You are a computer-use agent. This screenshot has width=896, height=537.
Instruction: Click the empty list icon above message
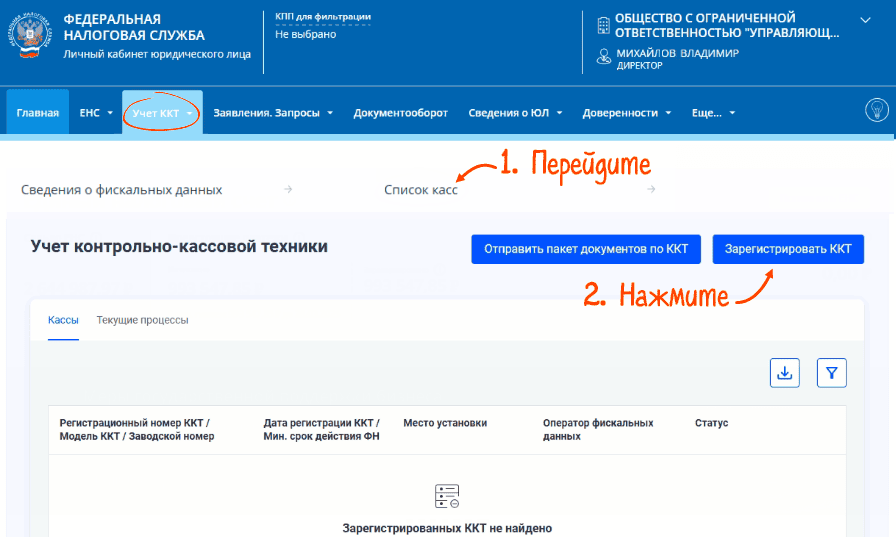coord(447,496)
